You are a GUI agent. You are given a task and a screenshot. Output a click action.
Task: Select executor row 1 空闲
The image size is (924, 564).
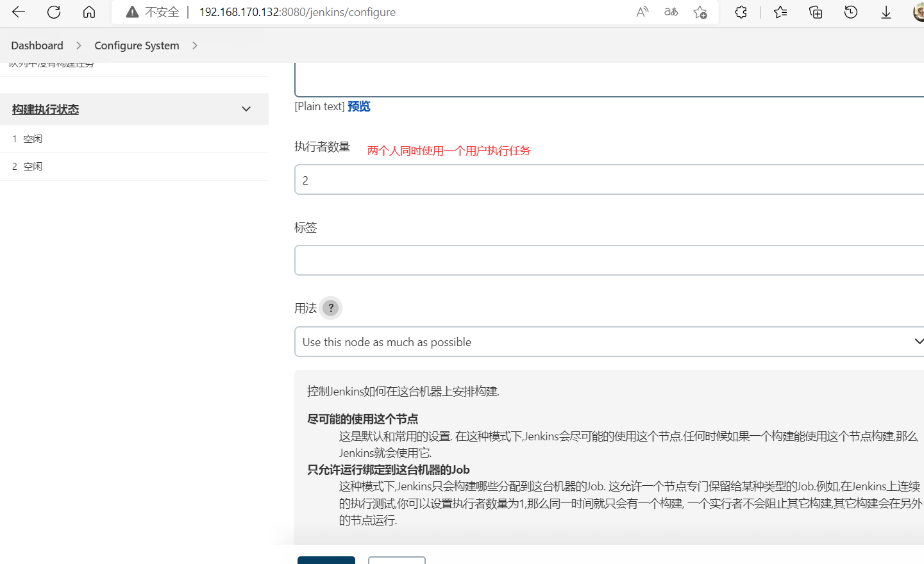(134, 138)
